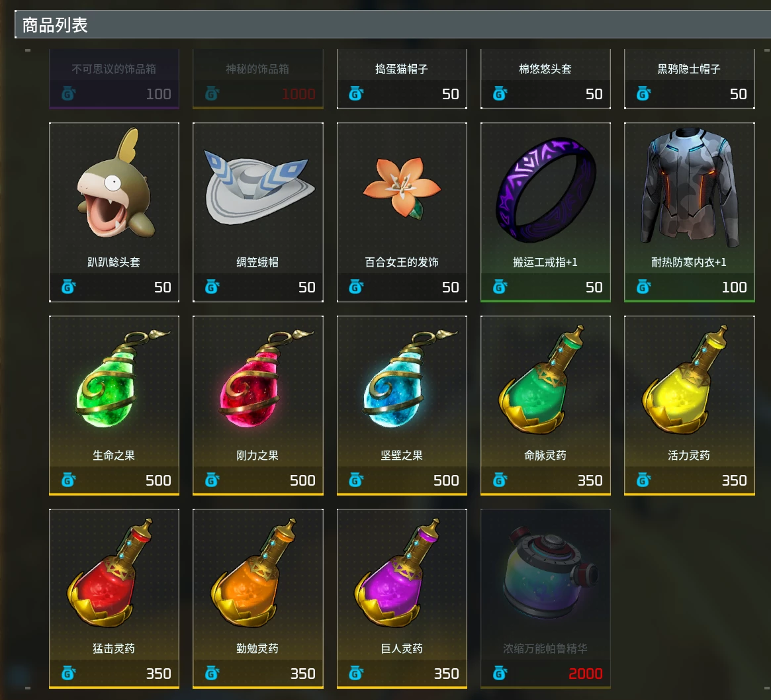Pick the blue 坚壁之果 fruit
The height and width of the screenshot is (700, 771).
coord(402,405)
